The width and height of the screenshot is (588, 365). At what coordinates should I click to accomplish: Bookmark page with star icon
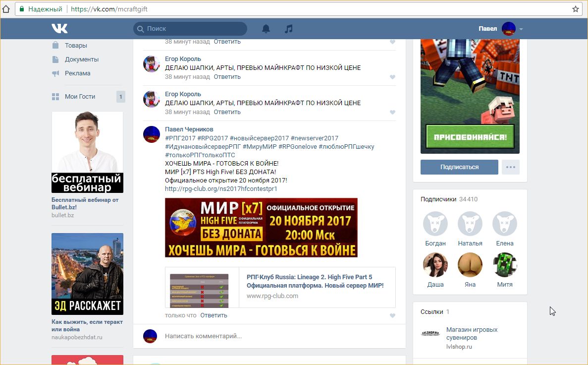click(576, 9)
